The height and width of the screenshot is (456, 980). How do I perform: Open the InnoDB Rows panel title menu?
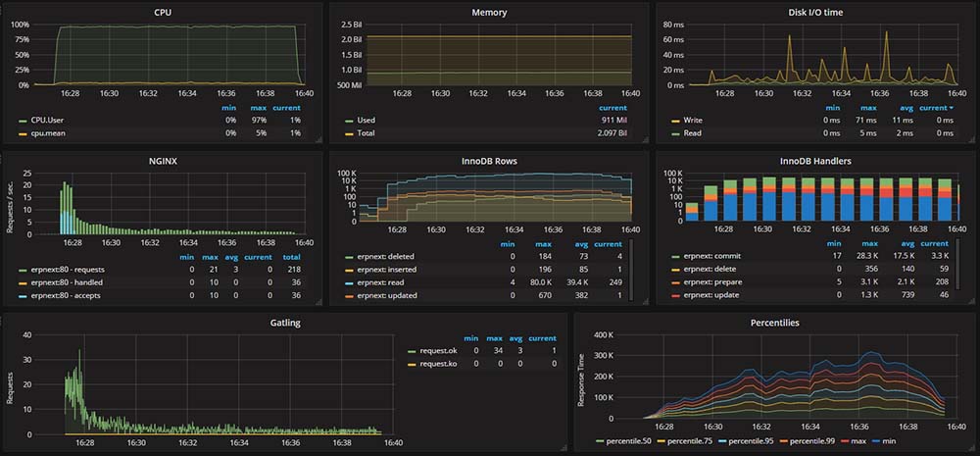pos(491,161)
